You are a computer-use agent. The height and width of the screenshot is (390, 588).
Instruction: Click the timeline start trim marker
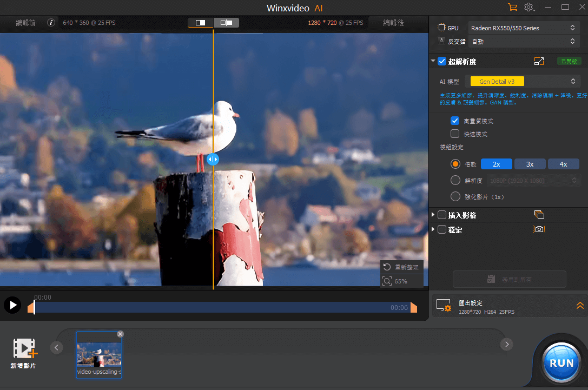31,307
